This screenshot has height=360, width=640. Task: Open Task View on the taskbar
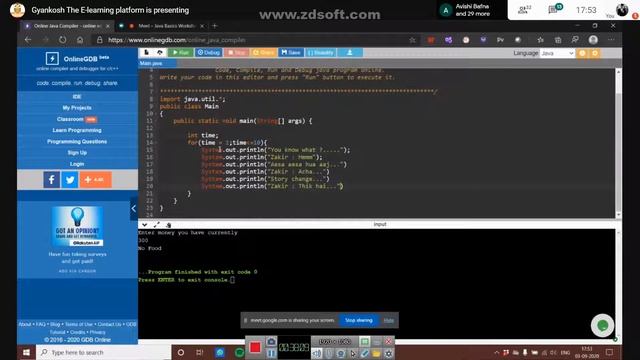coord(200,352)
